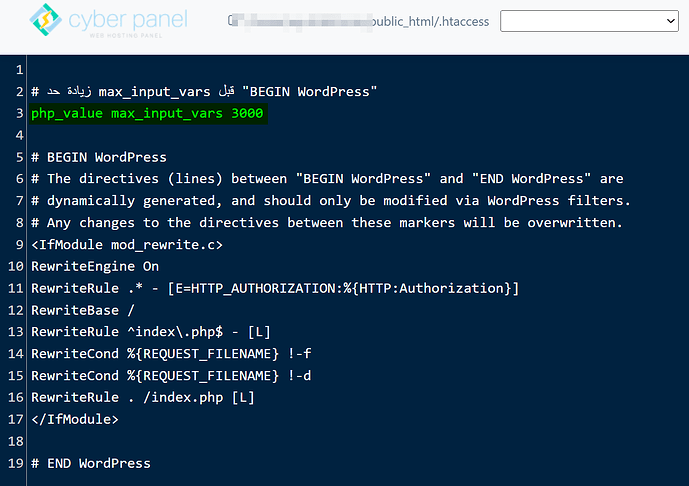Place cursor on "# BEGIN WordPress" comment line

point(98,157)
